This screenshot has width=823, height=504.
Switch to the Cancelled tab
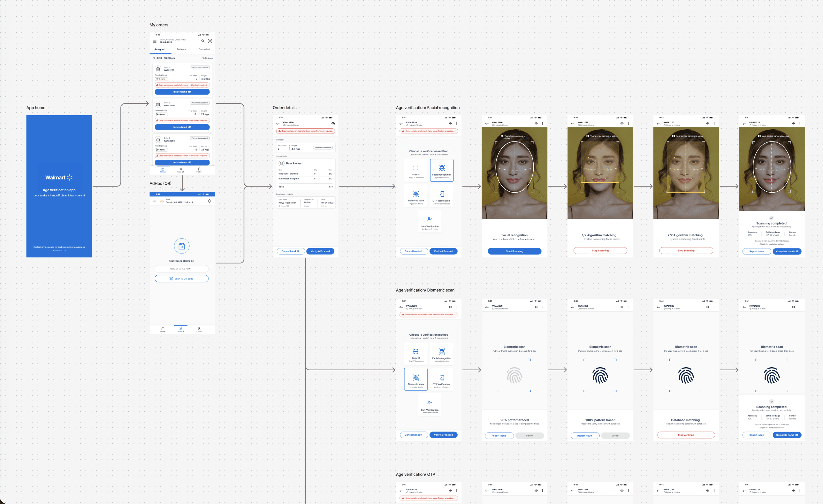click(204, 49)
